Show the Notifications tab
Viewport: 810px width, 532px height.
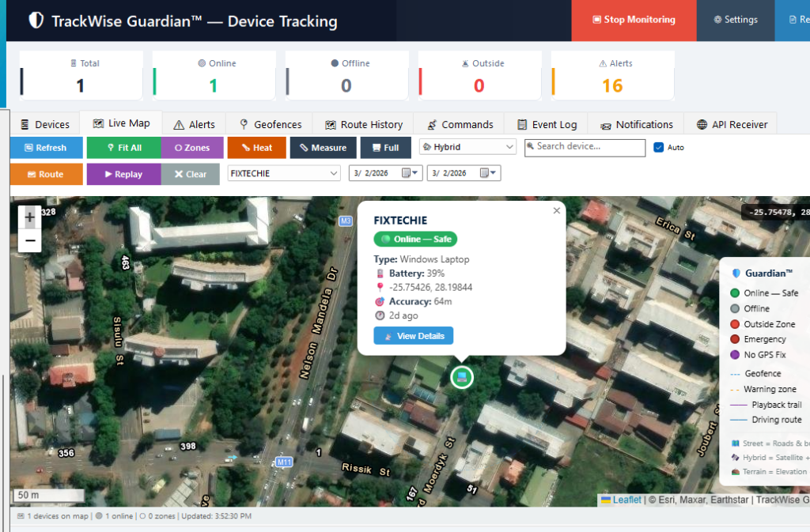(637, 124)
